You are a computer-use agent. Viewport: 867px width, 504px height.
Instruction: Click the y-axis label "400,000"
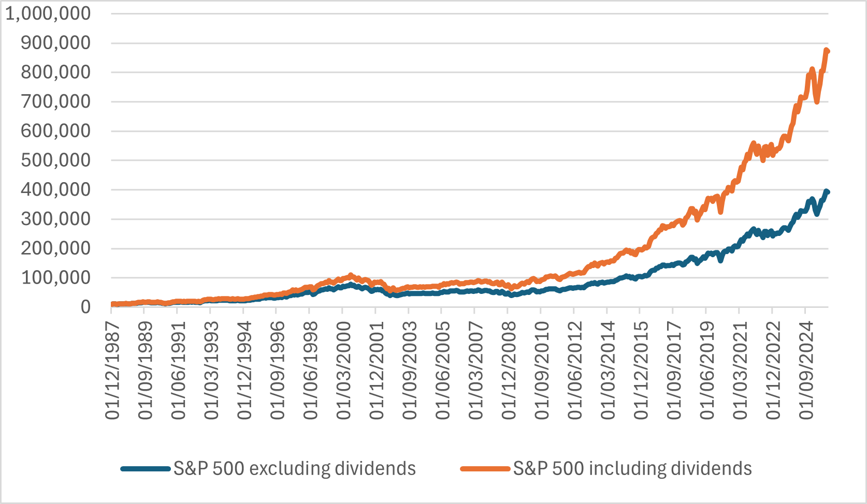click(56, 190)
